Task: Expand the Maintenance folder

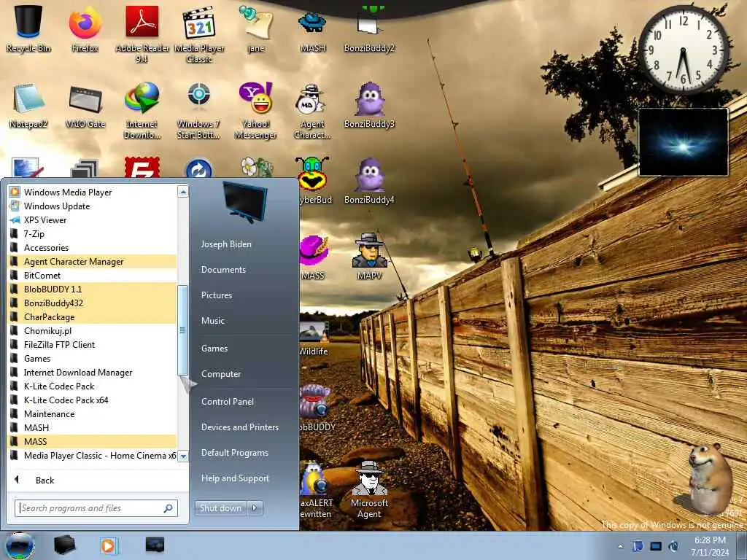Action: point(92,414)
